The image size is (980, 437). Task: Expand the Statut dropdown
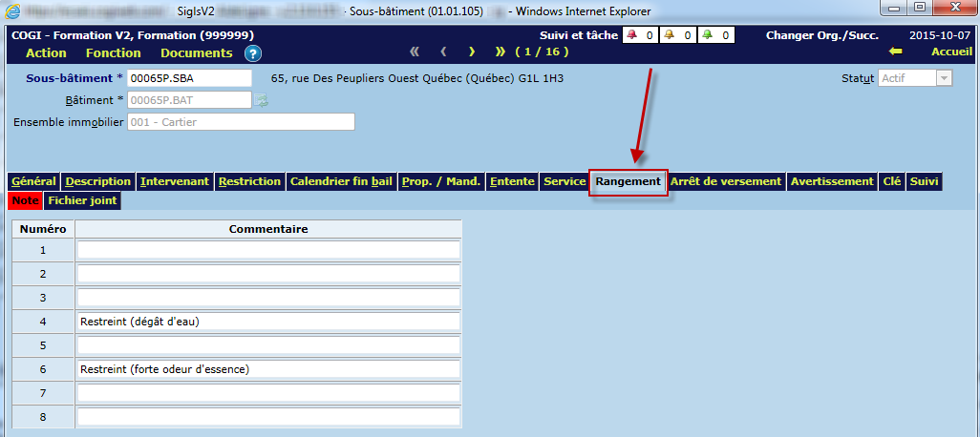coord(945,78)
